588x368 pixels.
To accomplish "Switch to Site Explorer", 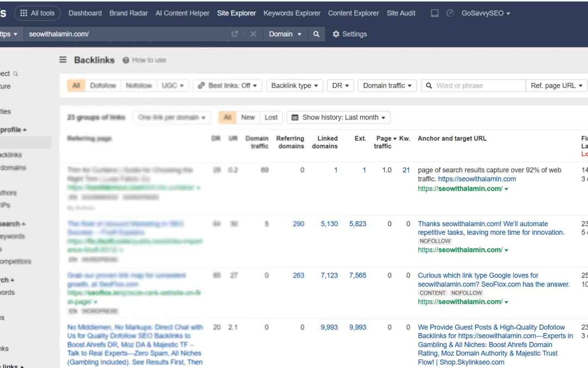I will point(236,13).
